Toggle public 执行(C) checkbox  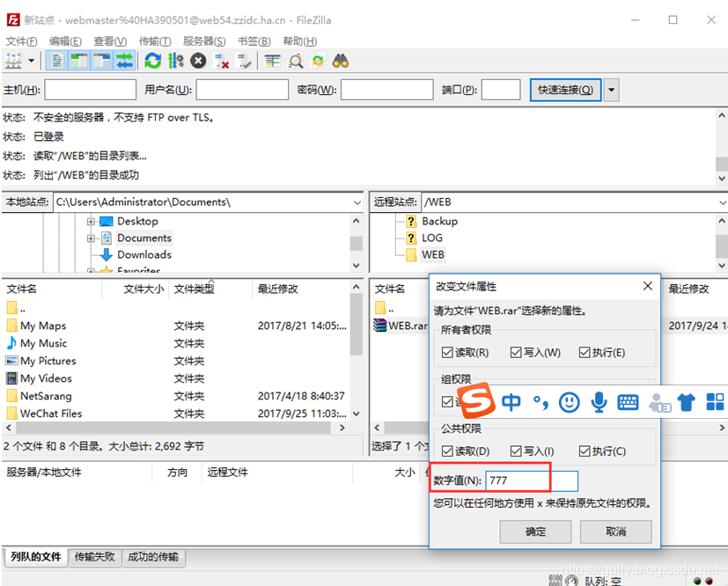pos(585,451)
